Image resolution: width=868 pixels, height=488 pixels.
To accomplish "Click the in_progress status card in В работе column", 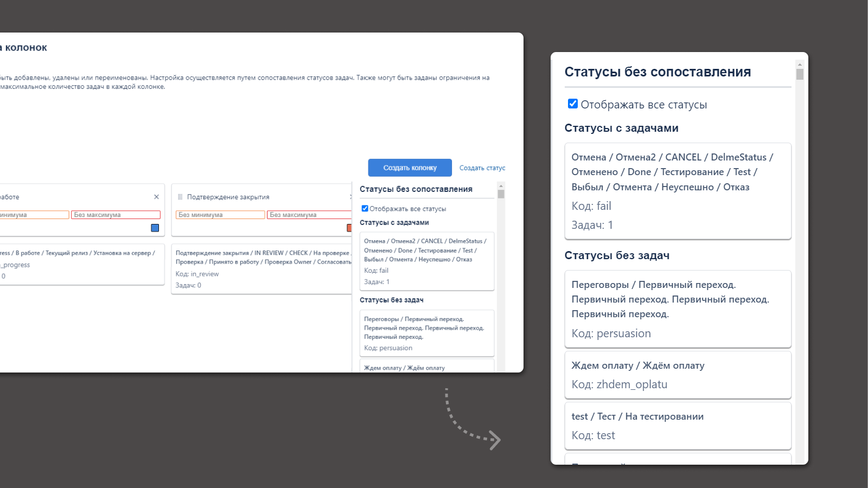I will coord(82,264).
